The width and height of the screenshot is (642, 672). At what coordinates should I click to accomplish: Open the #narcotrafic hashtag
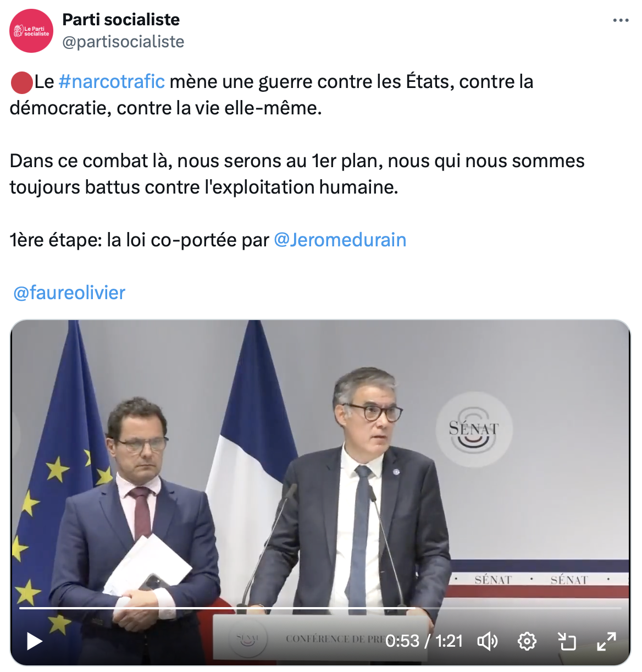[112, 81]
